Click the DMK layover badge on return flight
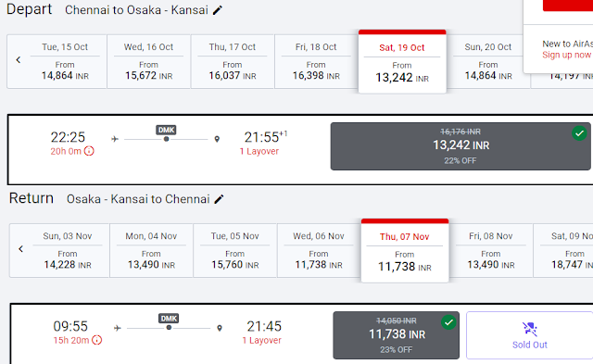Viewport: 593px width, 364px height. (169, 319)
